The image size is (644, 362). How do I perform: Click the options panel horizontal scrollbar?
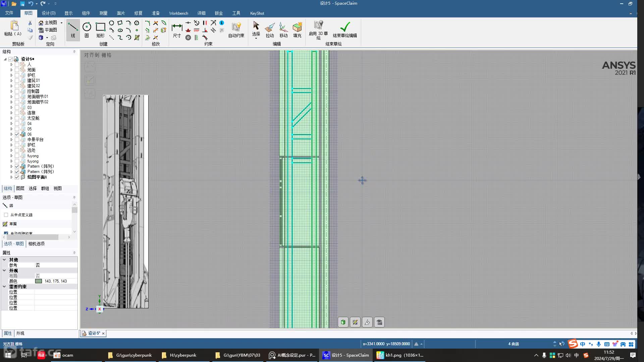32,237
